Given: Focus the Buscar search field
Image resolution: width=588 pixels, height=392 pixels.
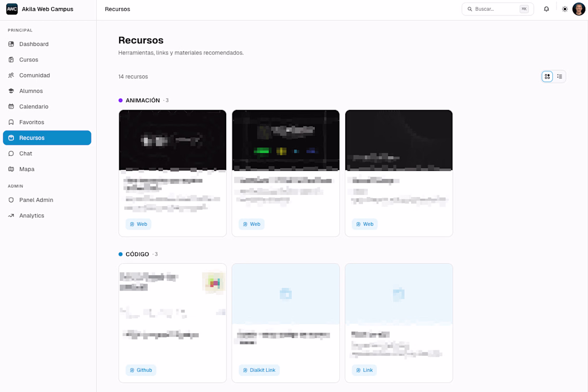Looking at the screenshot, I should pos(498,9).
